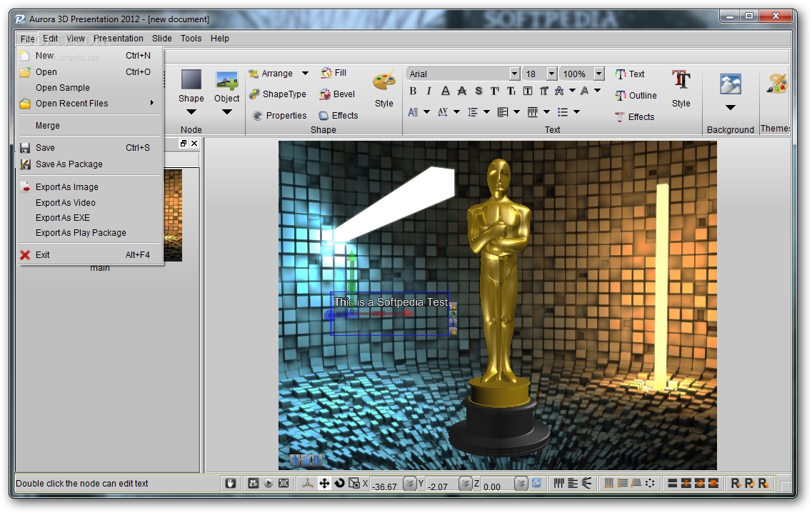Screen dimensions: 812x513
Task: Click the shape Fill button
Action: [334, 73]
